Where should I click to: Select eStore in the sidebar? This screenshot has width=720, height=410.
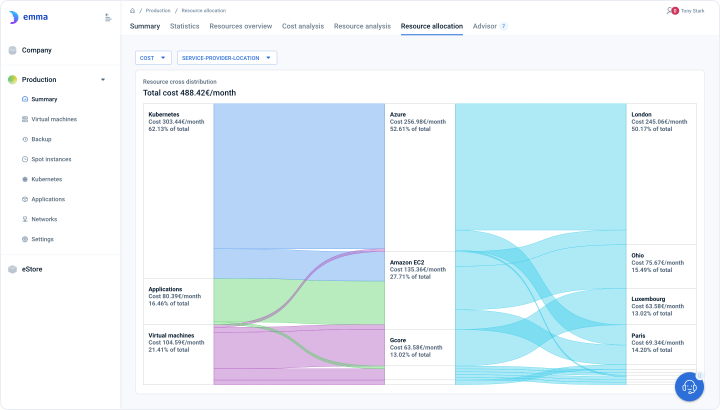point(32,269)
